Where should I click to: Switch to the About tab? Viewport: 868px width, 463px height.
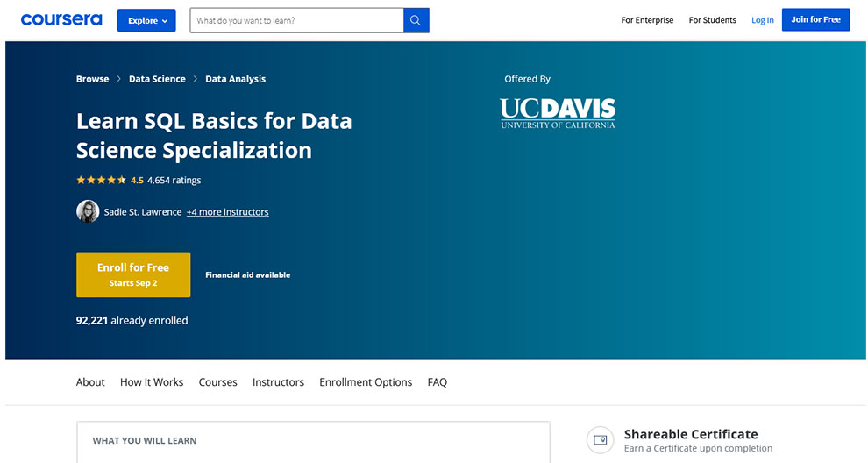pyautogui.click(x=90, y=382)
